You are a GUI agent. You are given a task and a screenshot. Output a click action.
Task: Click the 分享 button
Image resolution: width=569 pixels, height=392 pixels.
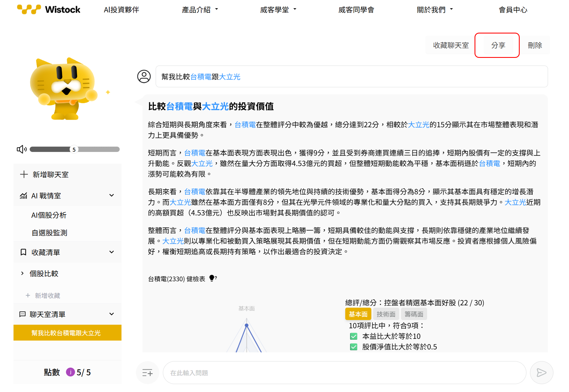[x=498, y=45]
